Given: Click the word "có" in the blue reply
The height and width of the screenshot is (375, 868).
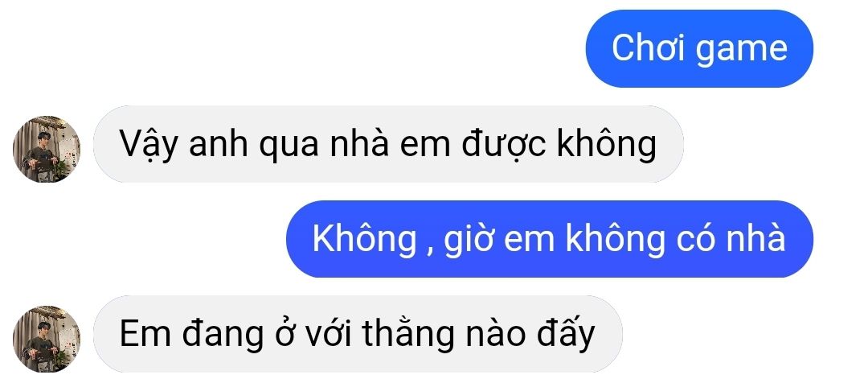Looking at the screenshot, I should [694, 239].
